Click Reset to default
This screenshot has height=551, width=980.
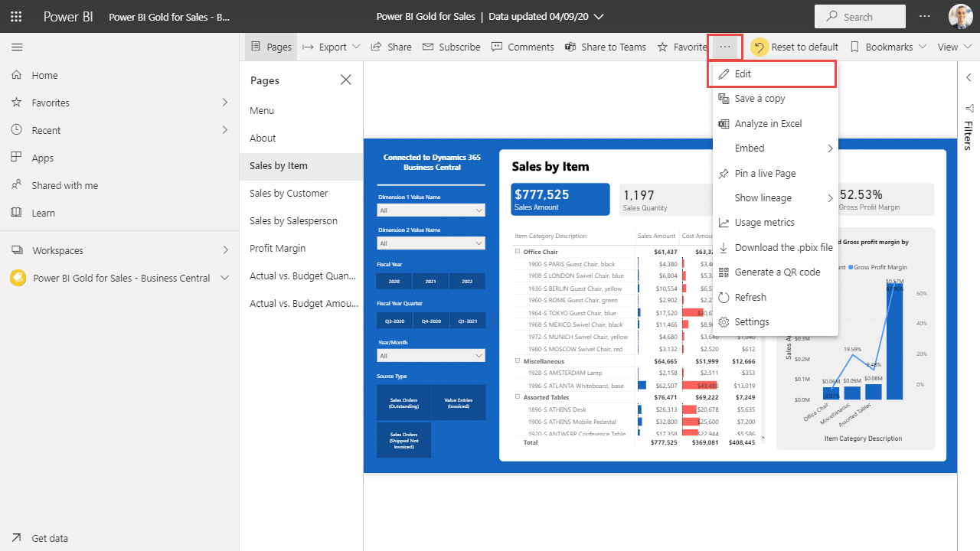pyautogui.click(x=795, y=47)
